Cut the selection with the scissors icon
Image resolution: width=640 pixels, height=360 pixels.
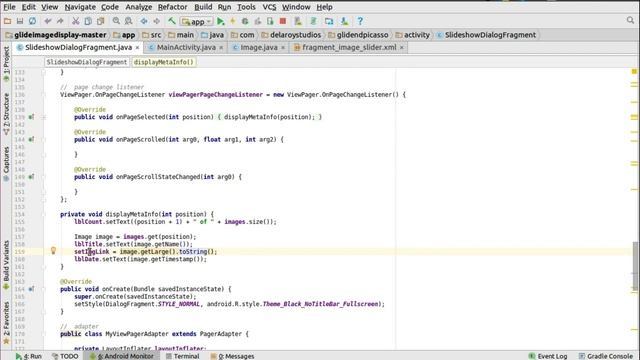pos(76,21)
